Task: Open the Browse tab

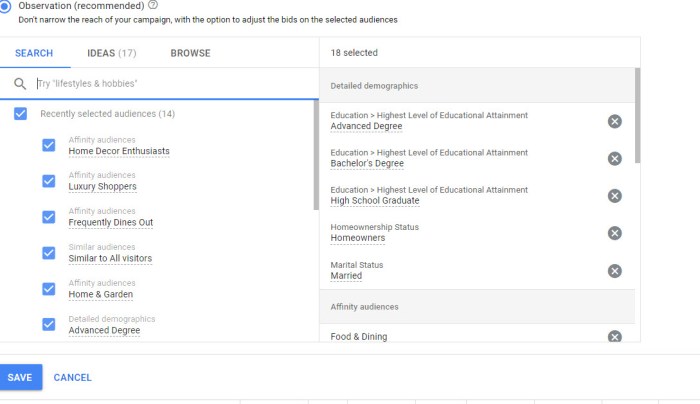Action: click(190, 53)
